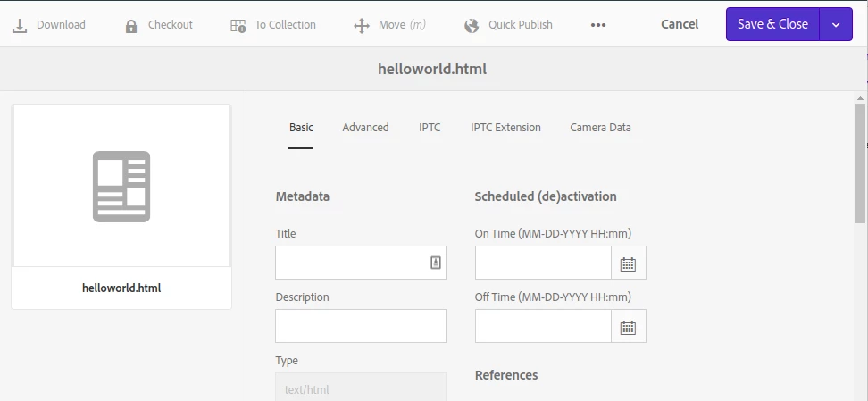Viewport: 868px width, 401px height.
Task: Open the IPTC tab
Action: [430, 128]
